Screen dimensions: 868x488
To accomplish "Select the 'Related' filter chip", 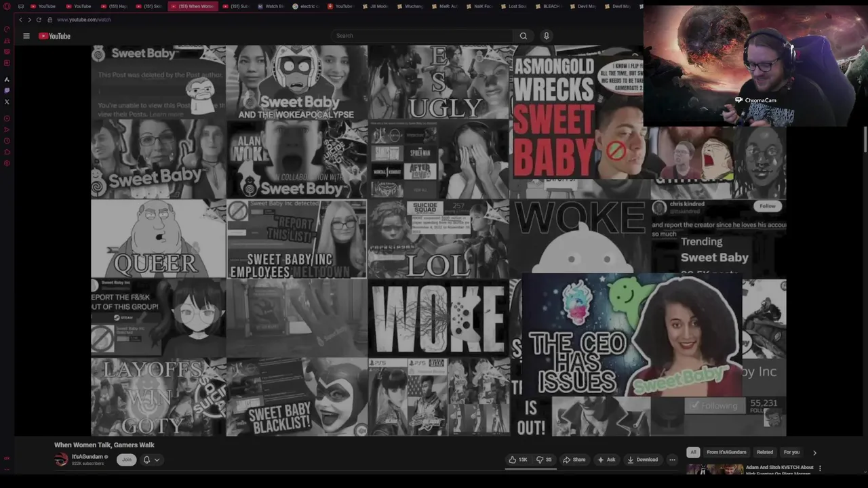I will (765, 452).
